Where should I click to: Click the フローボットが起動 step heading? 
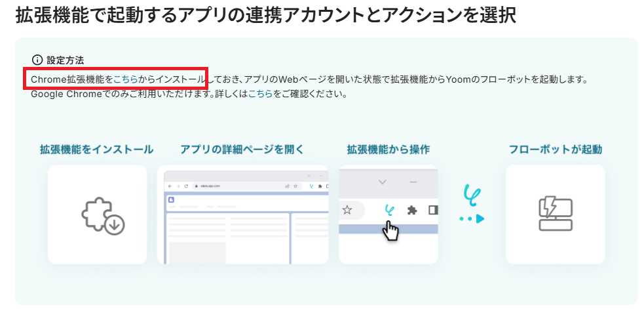pos(556,150)
